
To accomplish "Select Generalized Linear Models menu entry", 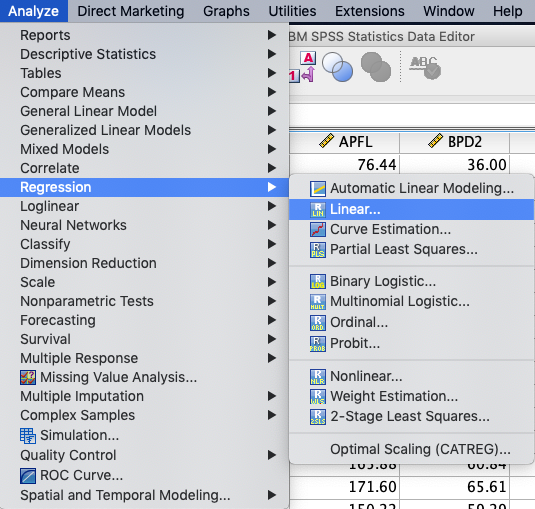I will click(x=144, y=130).
